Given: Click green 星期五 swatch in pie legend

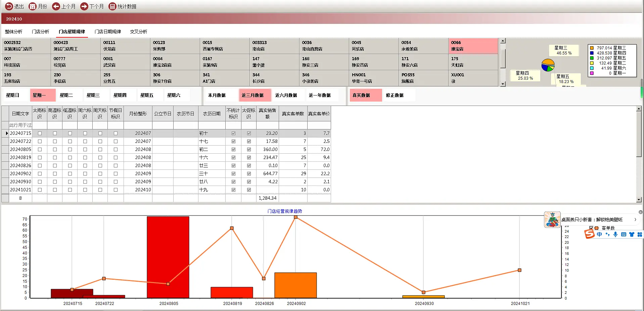Looking at the screenshot, I should (592, 58).
